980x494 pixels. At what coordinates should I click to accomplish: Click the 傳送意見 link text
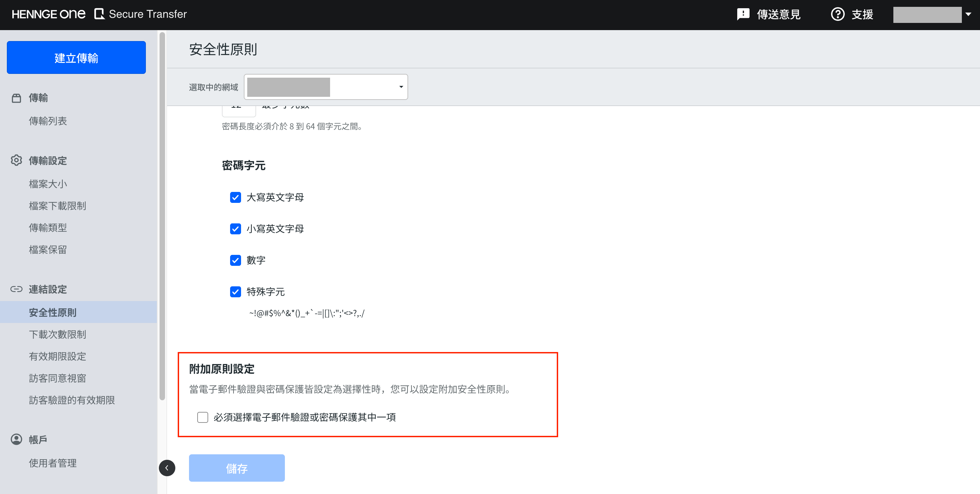point(779,14)
